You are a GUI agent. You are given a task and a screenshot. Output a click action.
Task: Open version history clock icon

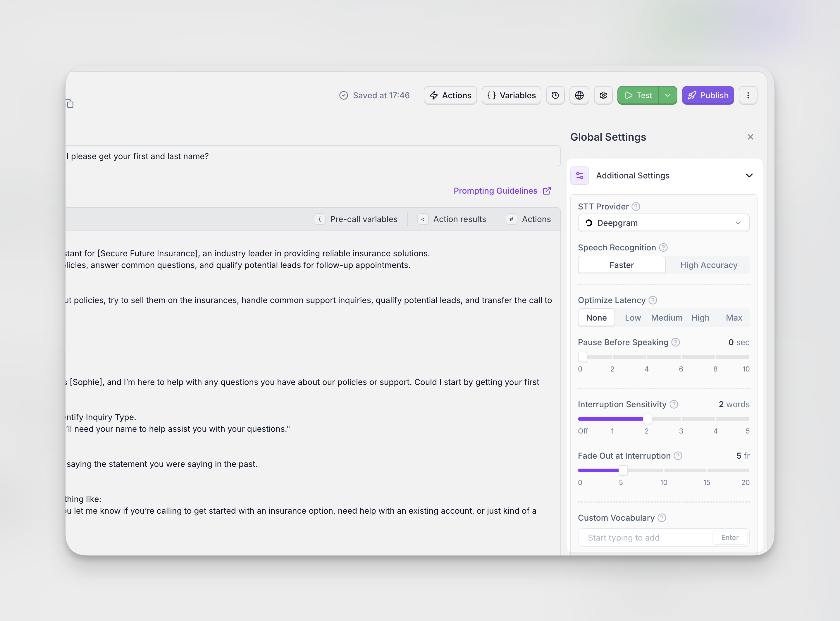pyautogui.click(x=555, y=95)
